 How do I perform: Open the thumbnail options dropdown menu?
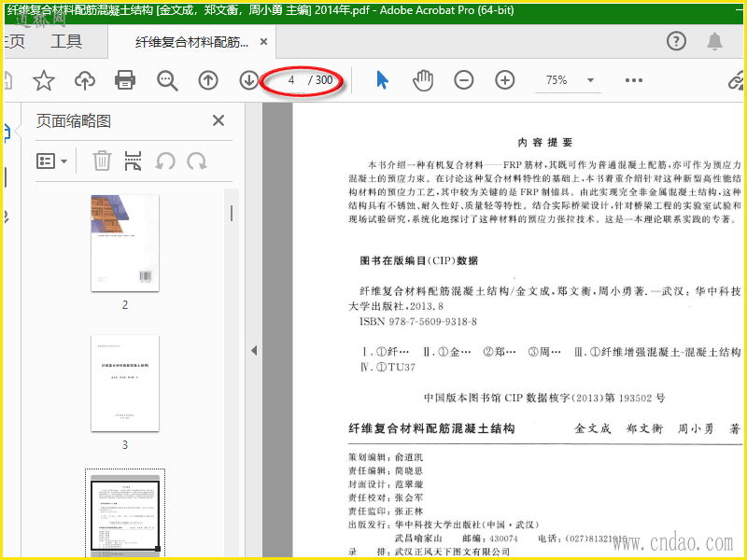tap(51, 161)
